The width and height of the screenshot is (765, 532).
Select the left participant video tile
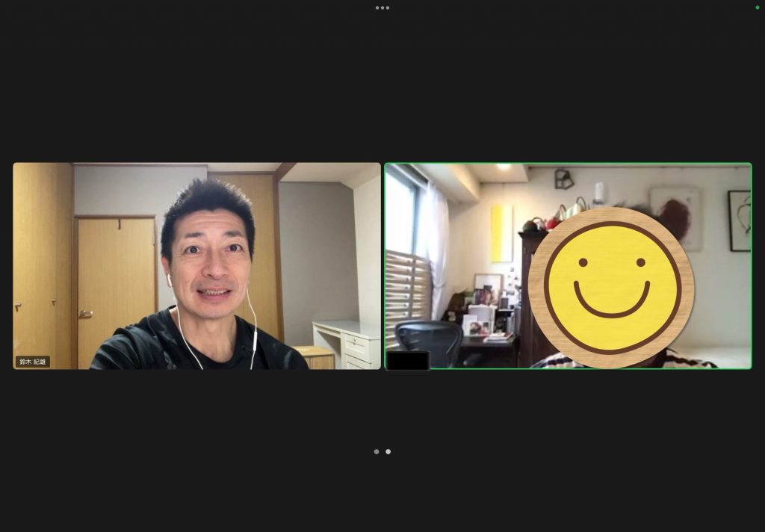point(196,266)
